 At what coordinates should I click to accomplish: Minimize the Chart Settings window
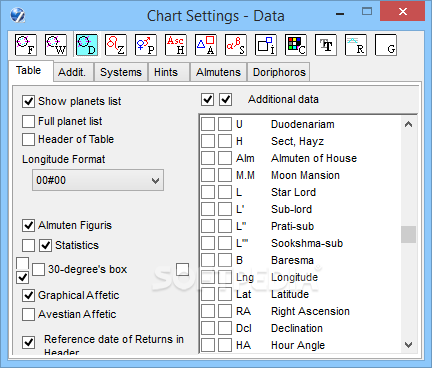tap(340, 14)
